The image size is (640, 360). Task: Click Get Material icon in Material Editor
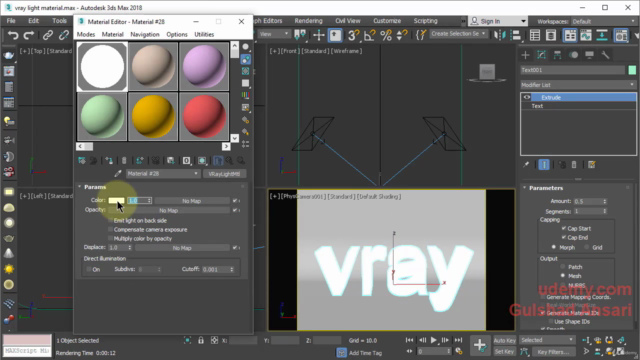82,160
